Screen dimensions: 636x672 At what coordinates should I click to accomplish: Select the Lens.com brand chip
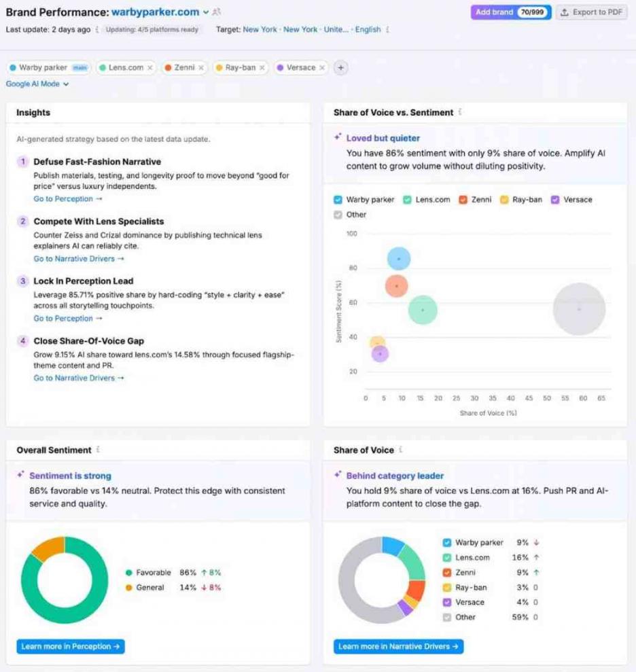coord(126,68)
